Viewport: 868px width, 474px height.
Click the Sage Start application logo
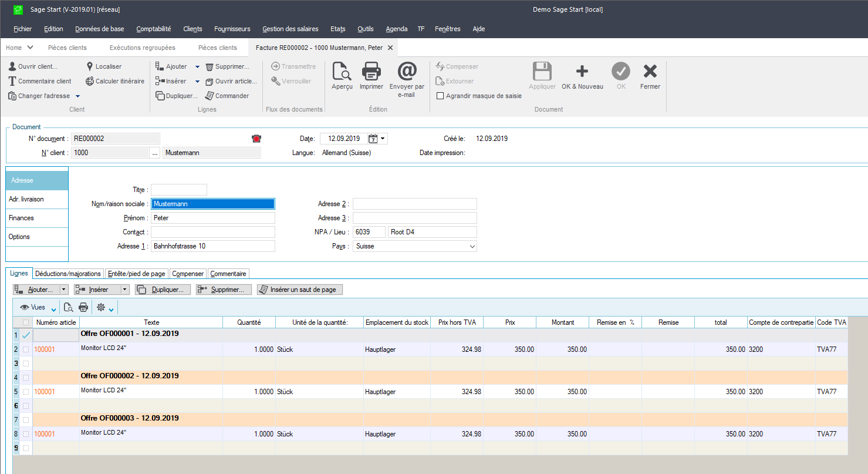(x=18, y=9)
